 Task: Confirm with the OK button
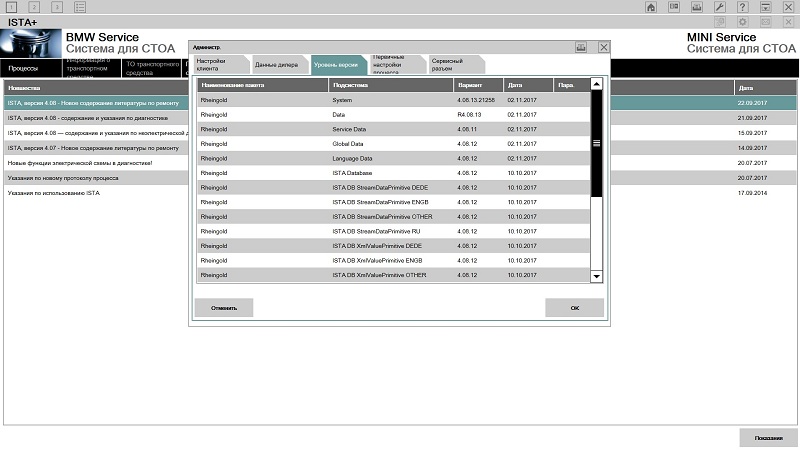(x=574, y=308)
